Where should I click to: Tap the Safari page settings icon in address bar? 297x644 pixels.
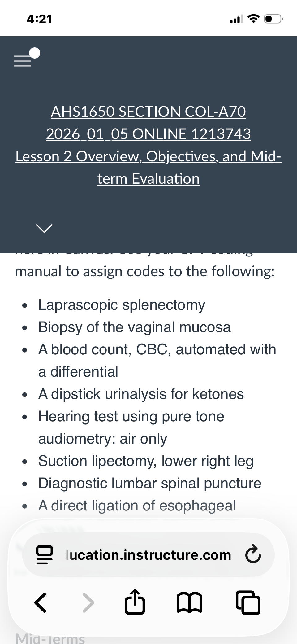click(45, 555)
